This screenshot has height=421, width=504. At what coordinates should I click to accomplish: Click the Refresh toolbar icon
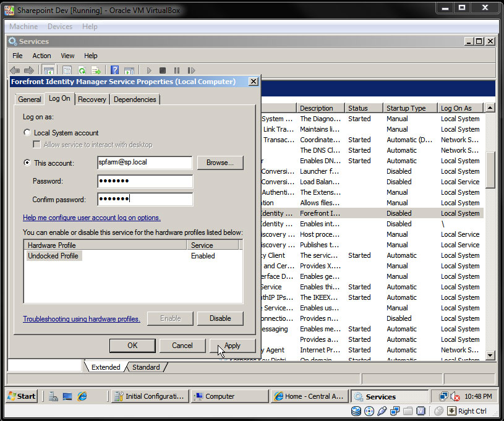point(82,70)
